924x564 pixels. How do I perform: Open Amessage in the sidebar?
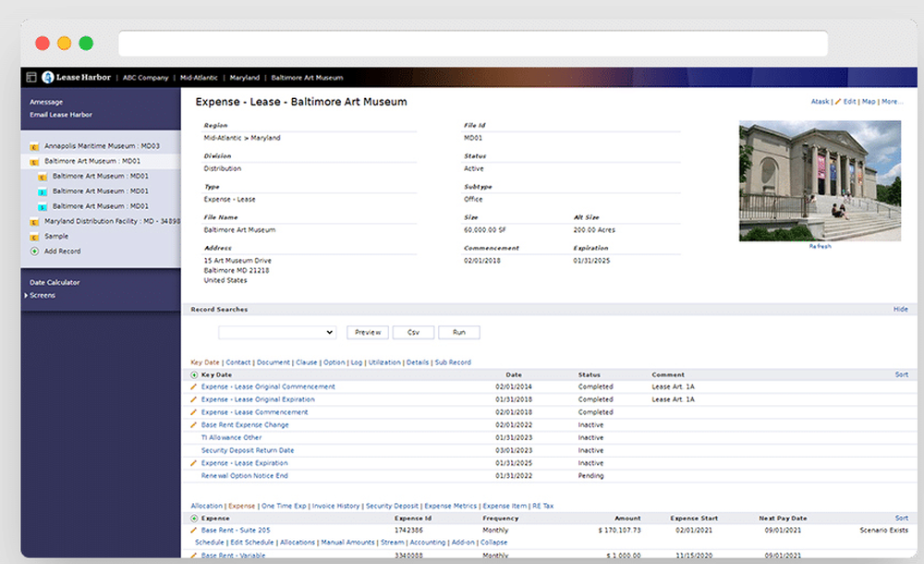click(x=46, y=102)
